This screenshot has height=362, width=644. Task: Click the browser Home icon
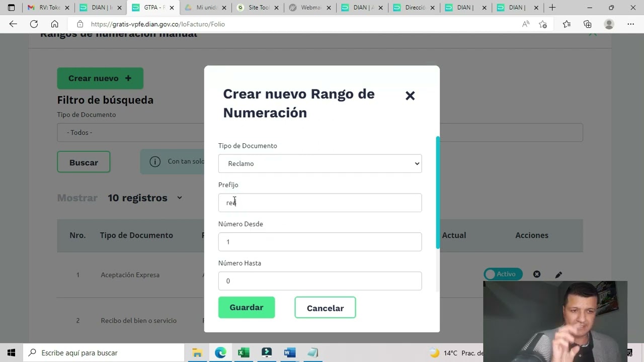(x=54, y=24)
